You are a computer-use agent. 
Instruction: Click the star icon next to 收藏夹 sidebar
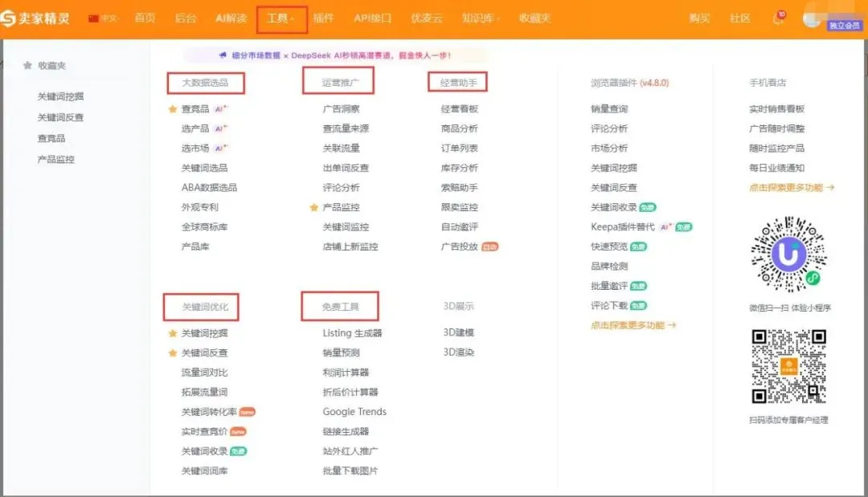[27, 65]
